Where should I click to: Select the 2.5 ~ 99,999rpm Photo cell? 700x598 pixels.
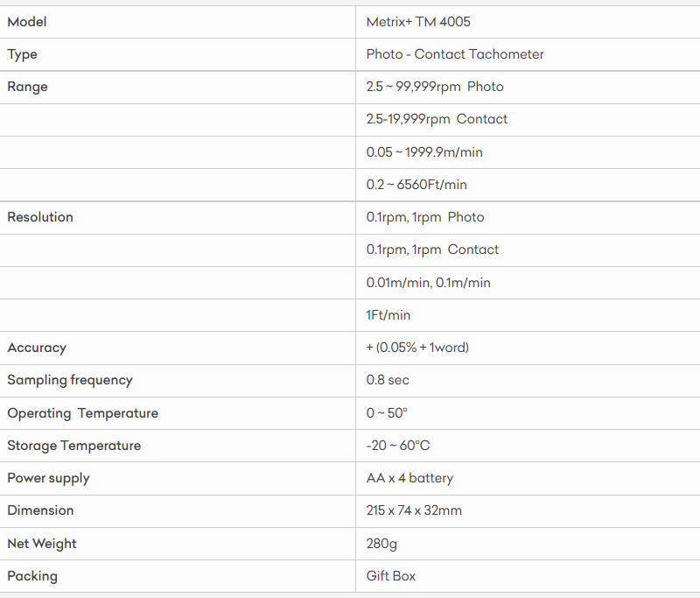(x=435, y=87)
